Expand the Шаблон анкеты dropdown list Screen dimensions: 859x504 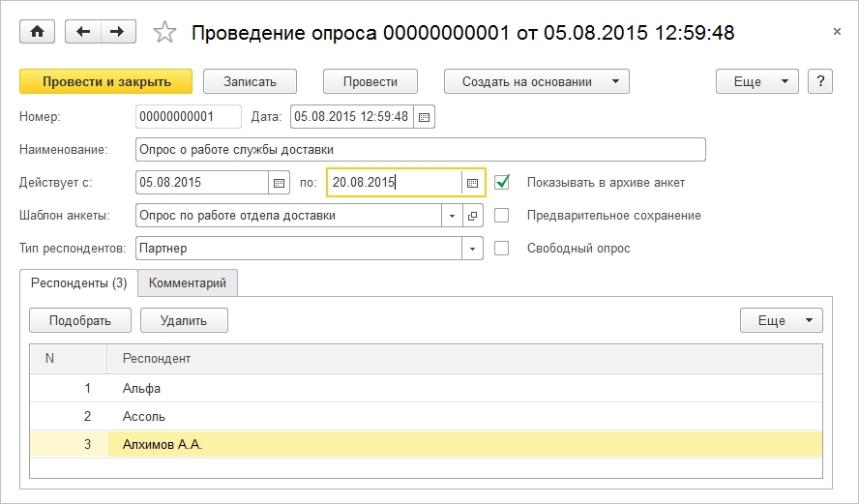pos(452,216)
